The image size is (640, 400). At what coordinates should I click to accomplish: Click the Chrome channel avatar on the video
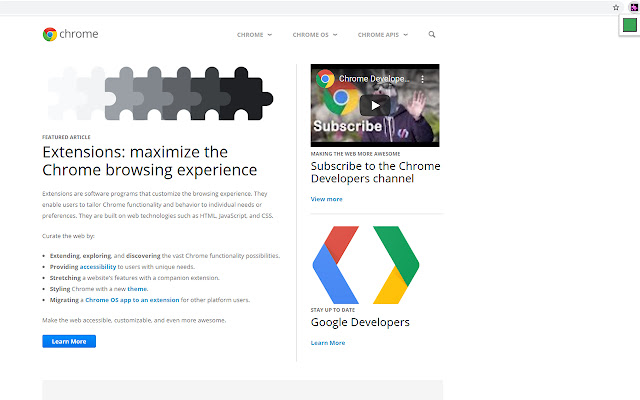[325, 79]
